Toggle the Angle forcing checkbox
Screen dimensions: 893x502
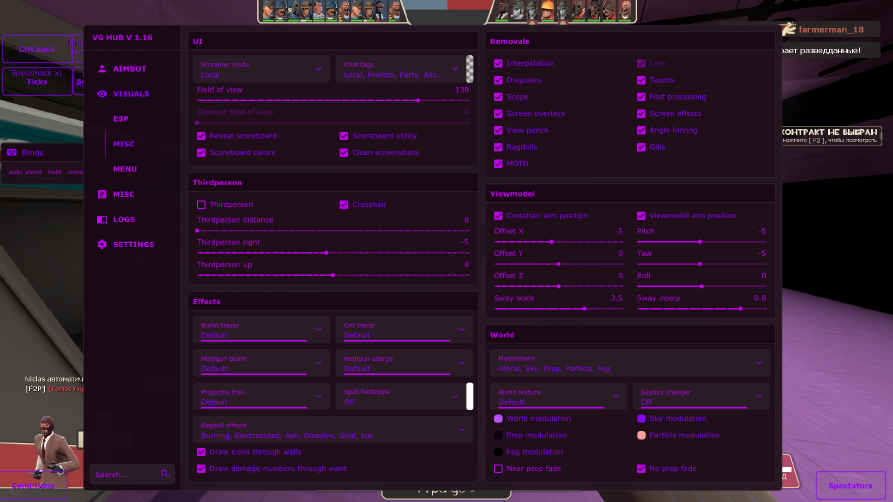coord(641,130)
